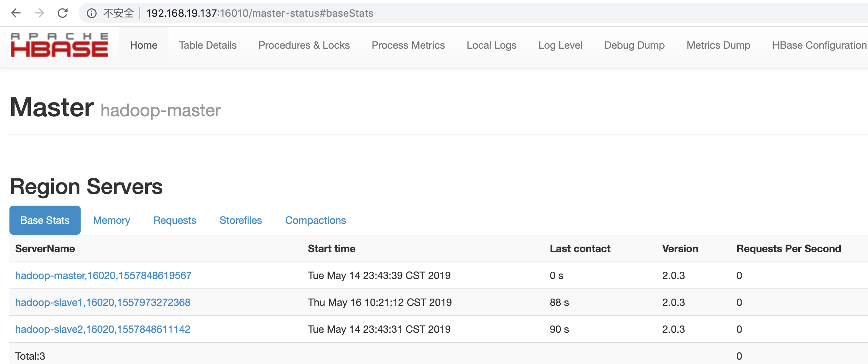Switch to the Storefiles tab
Image resolution: width=868 pixels, height=364 pixels.
240,220
